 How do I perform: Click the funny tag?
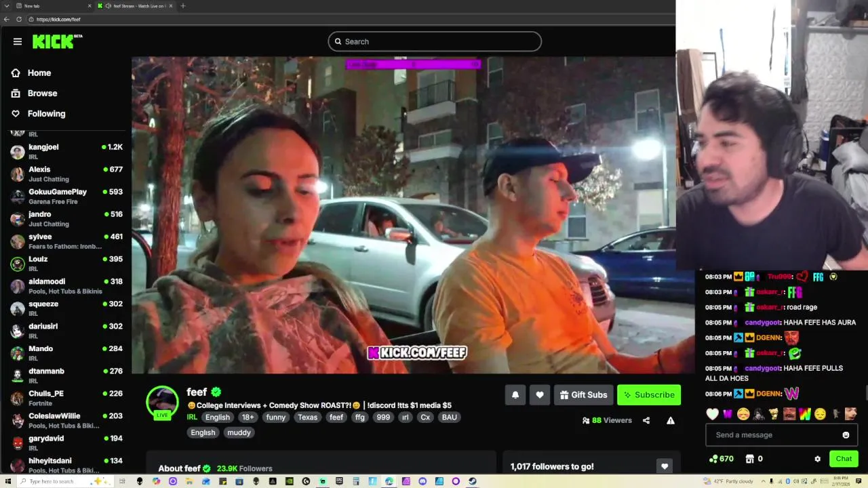276,417
